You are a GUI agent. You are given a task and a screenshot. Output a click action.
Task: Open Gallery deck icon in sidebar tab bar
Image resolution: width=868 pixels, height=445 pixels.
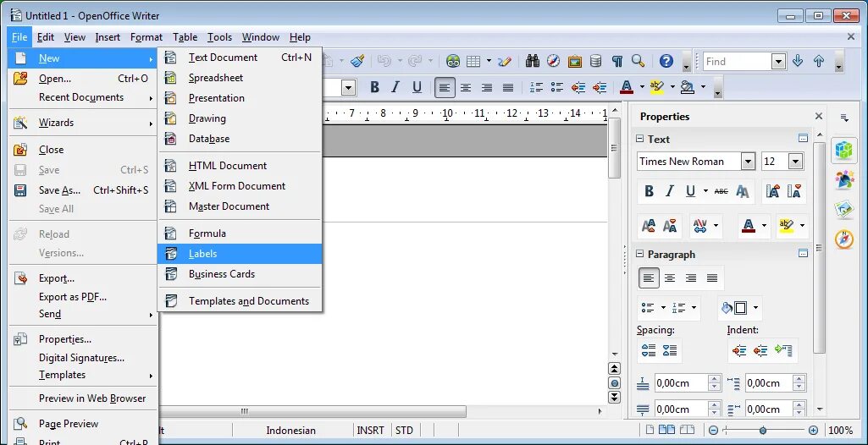click(x=843, y=210)
